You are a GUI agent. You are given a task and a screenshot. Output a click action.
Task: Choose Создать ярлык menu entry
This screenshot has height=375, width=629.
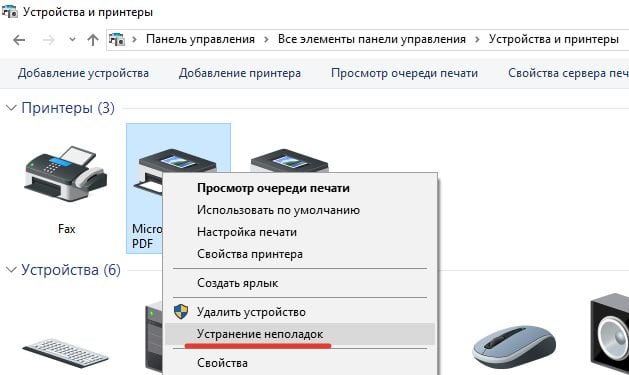[x=237, y=283]
